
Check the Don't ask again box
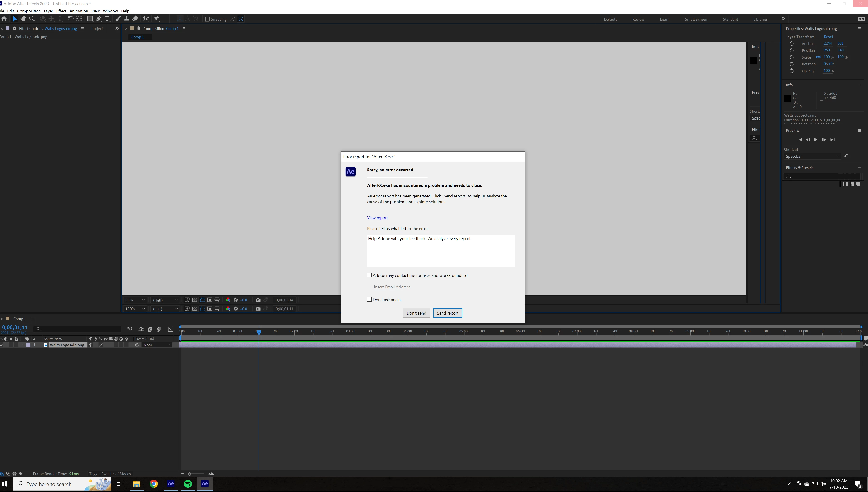370,299
